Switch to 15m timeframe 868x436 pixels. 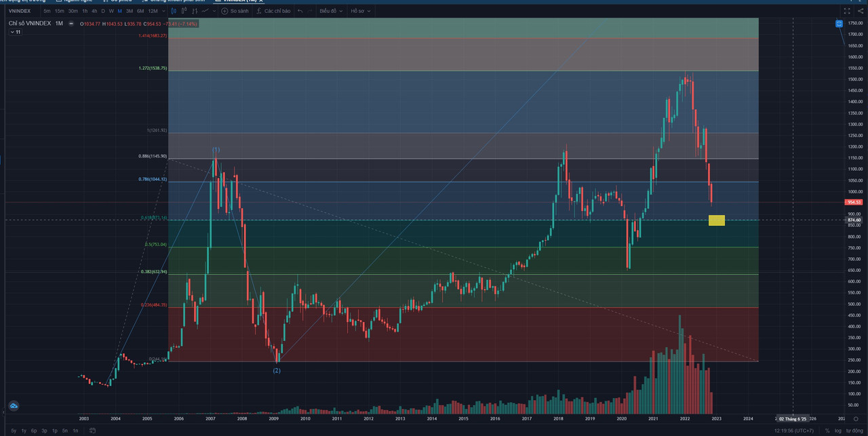60,11
